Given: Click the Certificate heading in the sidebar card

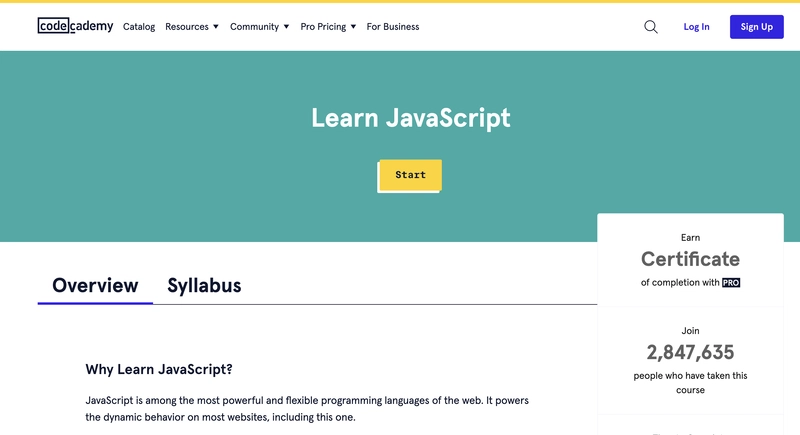Looking at the screenshot, I should tap(690, 259).
